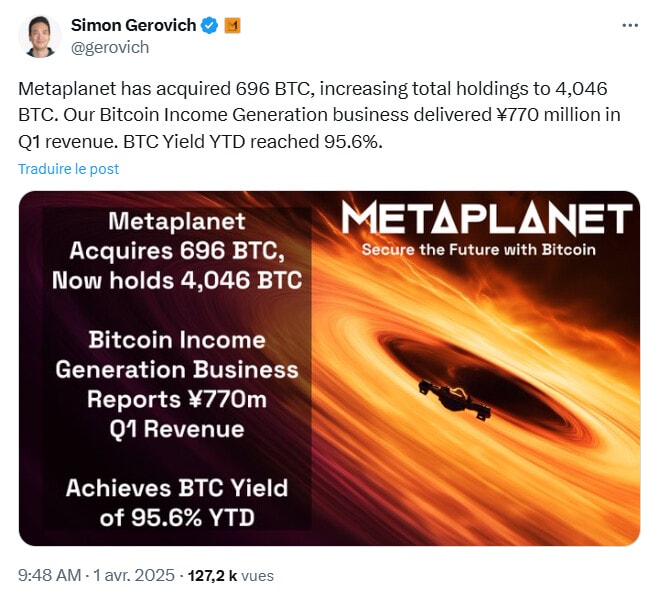Screen dimensions: 658x594
Task: Click the blue verified checkmark badge
Action: [x=209, y=26]
